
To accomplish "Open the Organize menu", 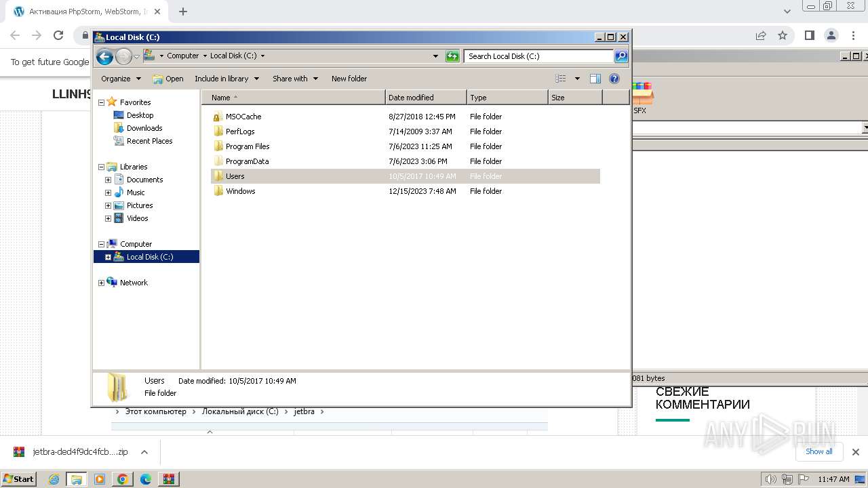I will [121, 79].
